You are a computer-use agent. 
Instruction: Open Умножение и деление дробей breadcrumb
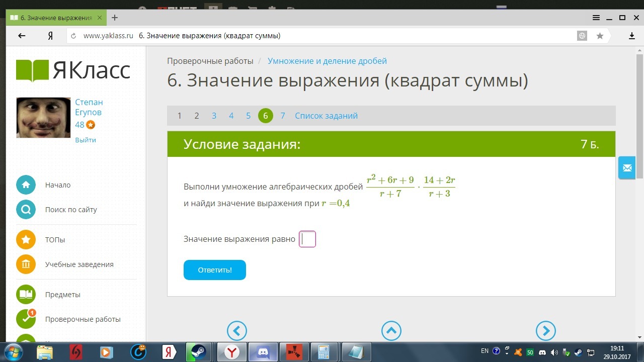pos(327,61)
